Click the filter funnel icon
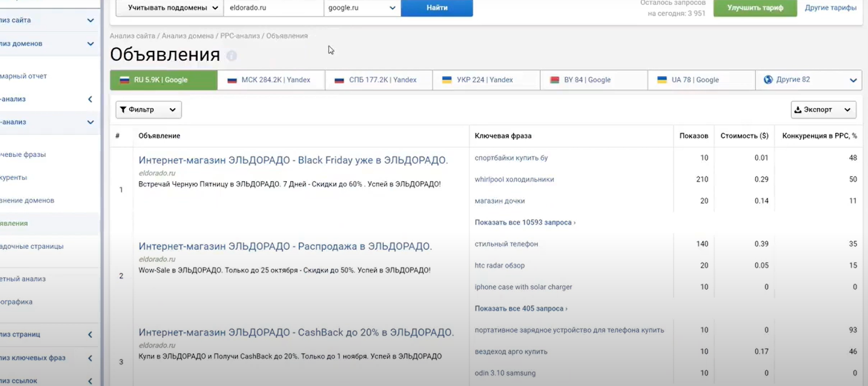The width and height of the screenshot is (868, 386). pos(123,110)
